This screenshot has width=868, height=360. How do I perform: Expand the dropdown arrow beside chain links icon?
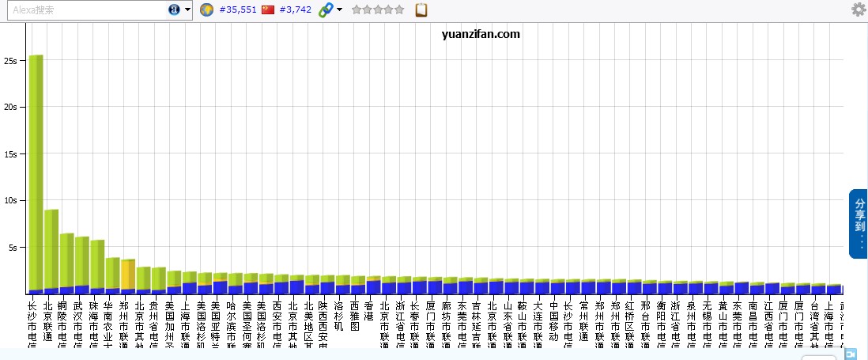pyautogui.click(x=339, y=9)
